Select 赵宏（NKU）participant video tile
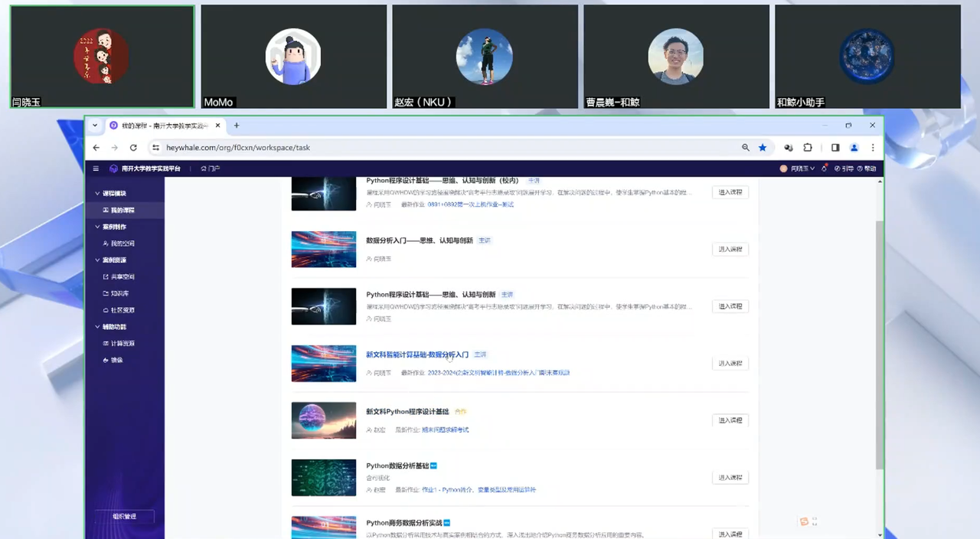This screenshot has width=980, height=539. (x=485, y=57)
